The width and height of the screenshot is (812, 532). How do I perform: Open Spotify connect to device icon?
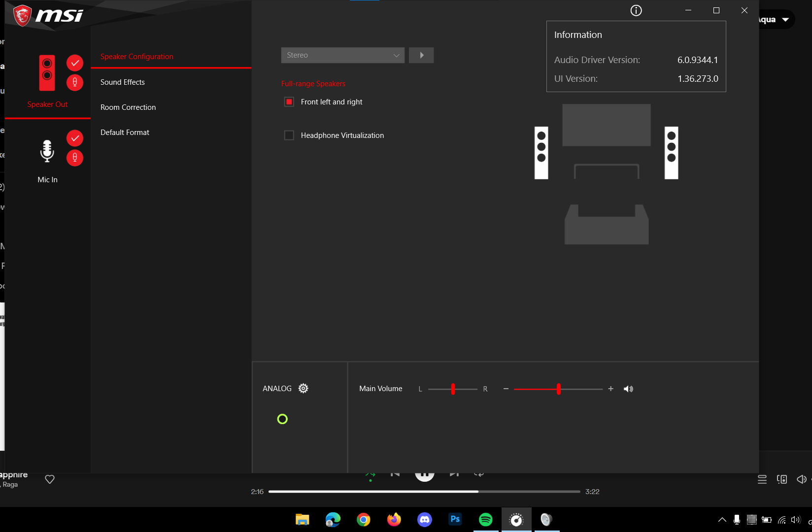(782, 479)
